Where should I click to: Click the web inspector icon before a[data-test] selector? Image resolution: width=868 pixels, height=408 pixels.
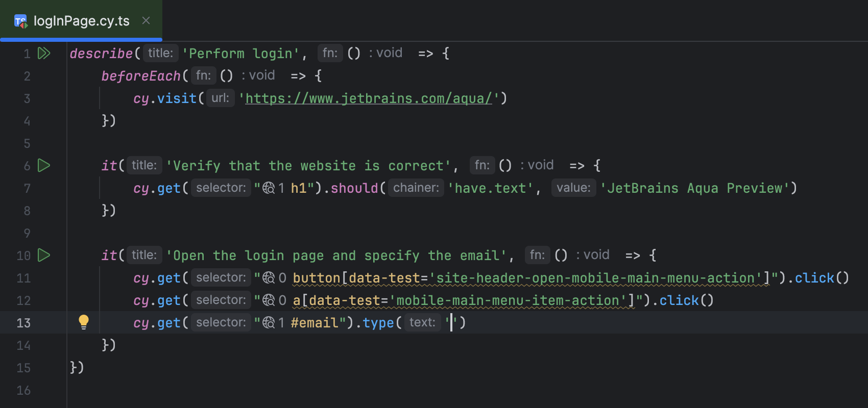pyautogui.click(x=269, y=300)
